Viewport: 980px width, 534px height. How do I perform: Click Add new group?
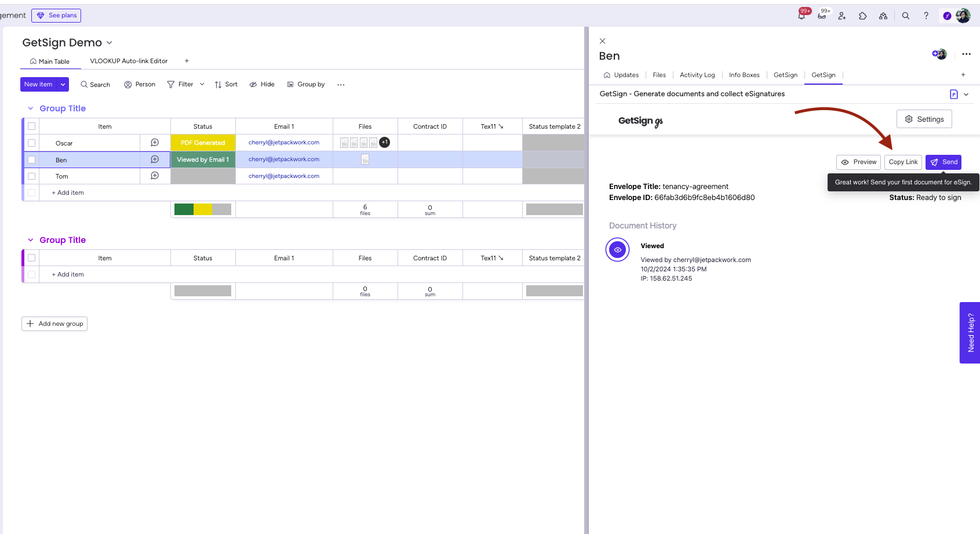coord(54,324)
